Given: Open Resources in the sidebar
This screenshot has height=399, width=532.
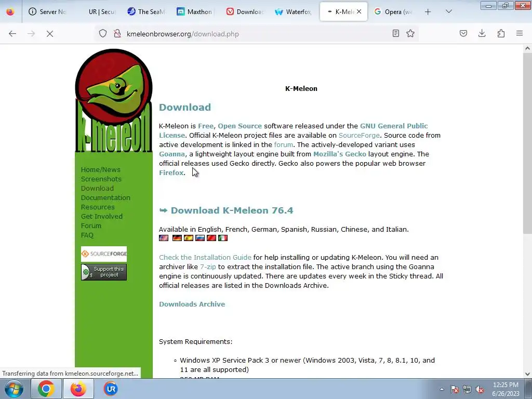Looking at the screenshot, I should (97, 207).
